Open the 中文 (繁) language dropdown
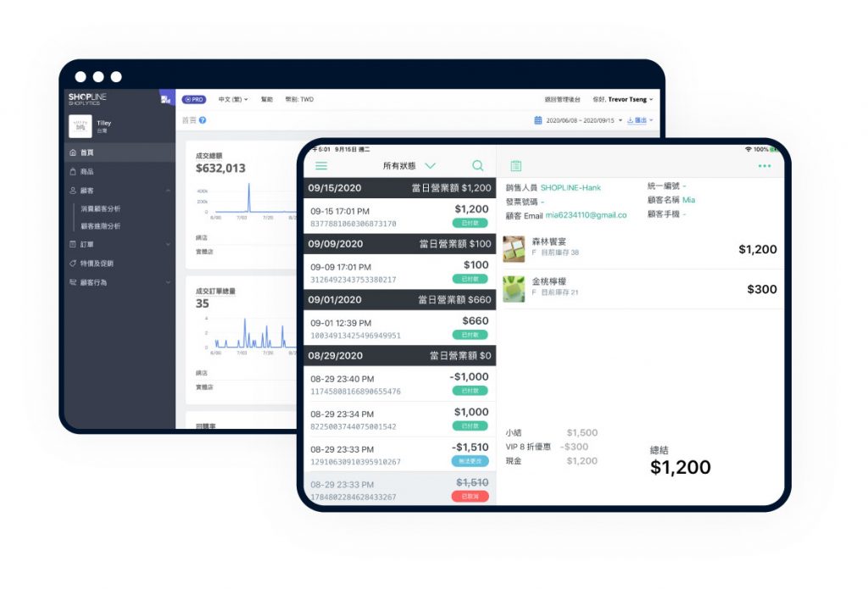The width and height of the screenshot is (868, 589). click(x=233, y=100)
